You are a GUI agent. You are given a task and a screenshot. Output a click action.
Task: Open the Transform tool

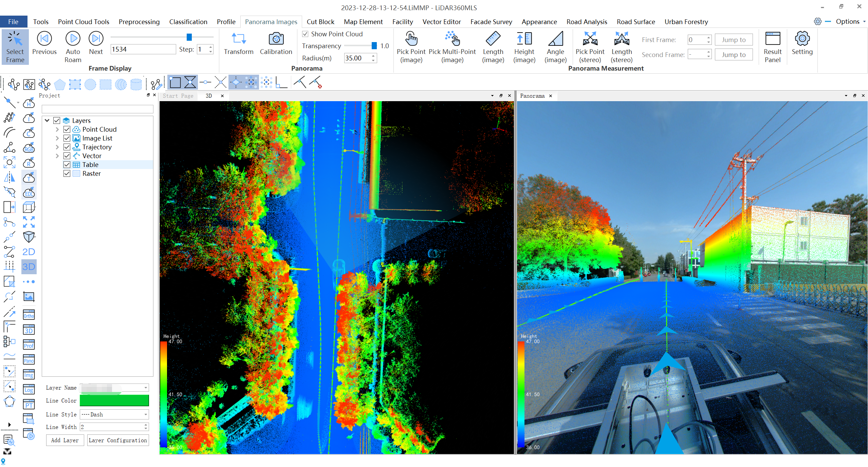point(239,43)
